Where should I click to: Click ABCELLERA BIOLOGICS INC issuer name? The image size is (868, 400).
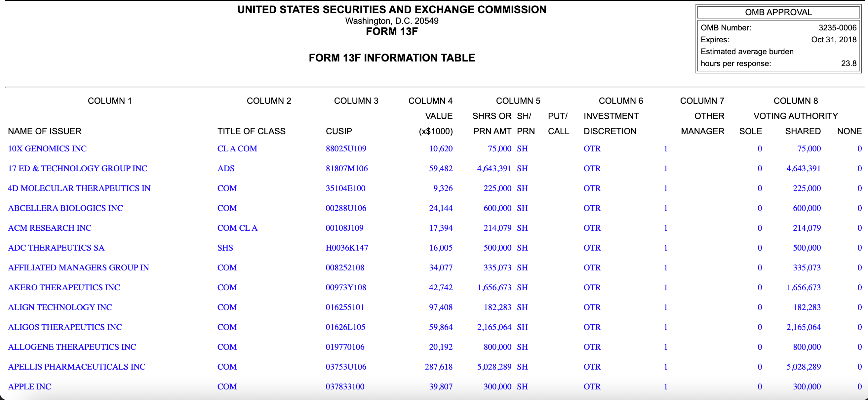[x=65, y=208]
